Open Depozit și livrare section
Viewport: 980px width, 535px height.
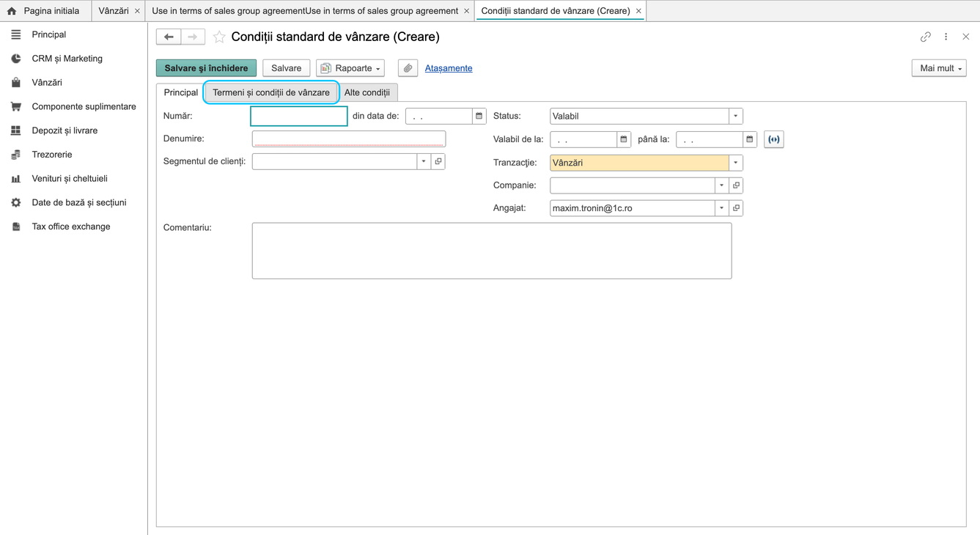point(73,130)
